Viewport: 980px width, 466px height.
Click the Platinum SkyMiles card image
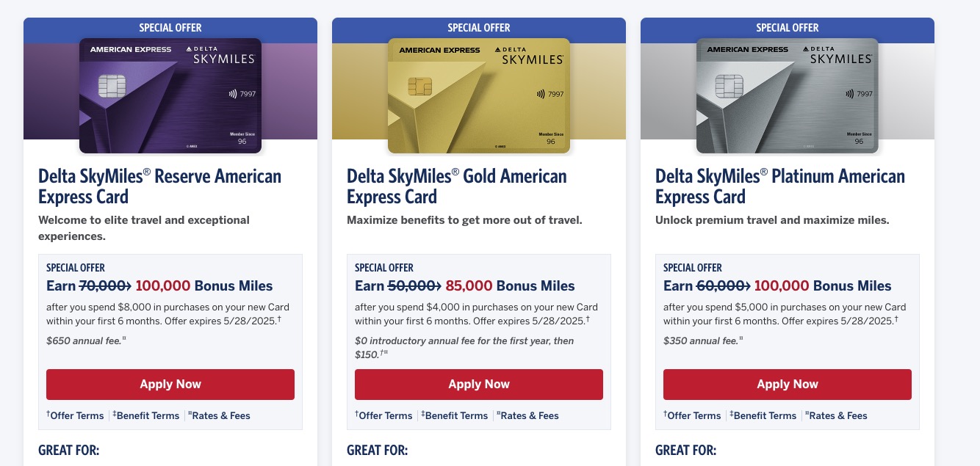click(788, 95)
